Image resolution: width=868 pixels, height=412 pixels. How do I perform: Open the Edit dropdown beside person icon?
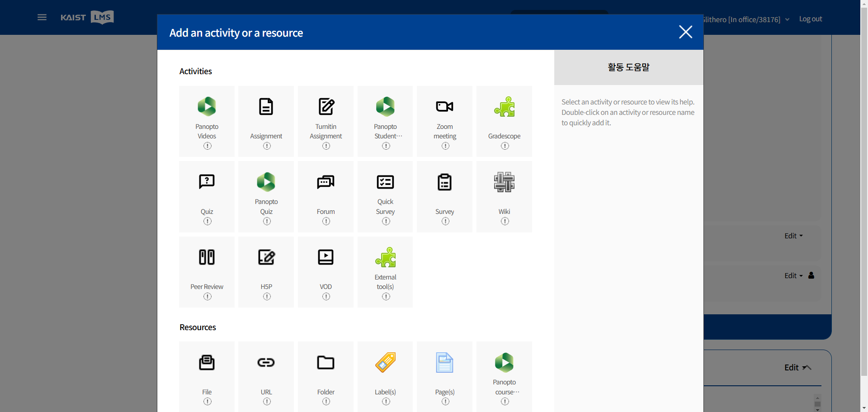(794, 275)
